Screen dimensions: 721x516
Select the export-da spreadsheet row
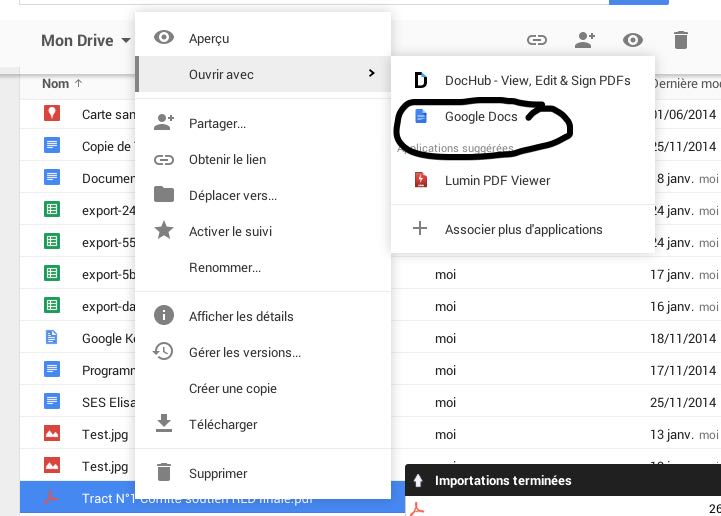tap(78, 306)
